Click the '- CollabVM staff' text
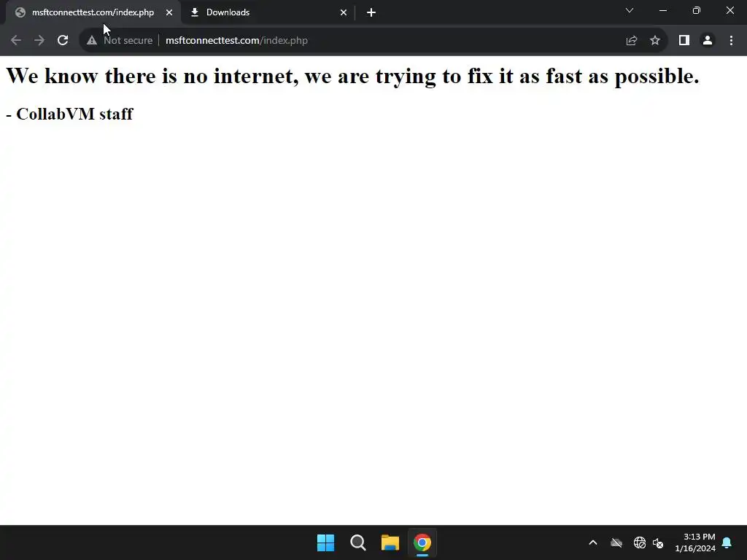The width and height of the screenshot is (747, 560). [x=69, y=114]
